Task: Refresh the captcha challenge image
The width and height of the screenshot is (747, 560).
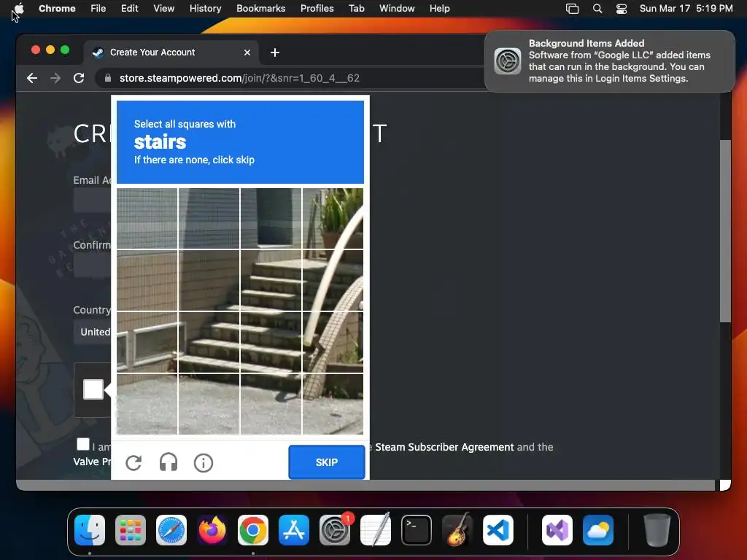Action: [x=133, y=462]
